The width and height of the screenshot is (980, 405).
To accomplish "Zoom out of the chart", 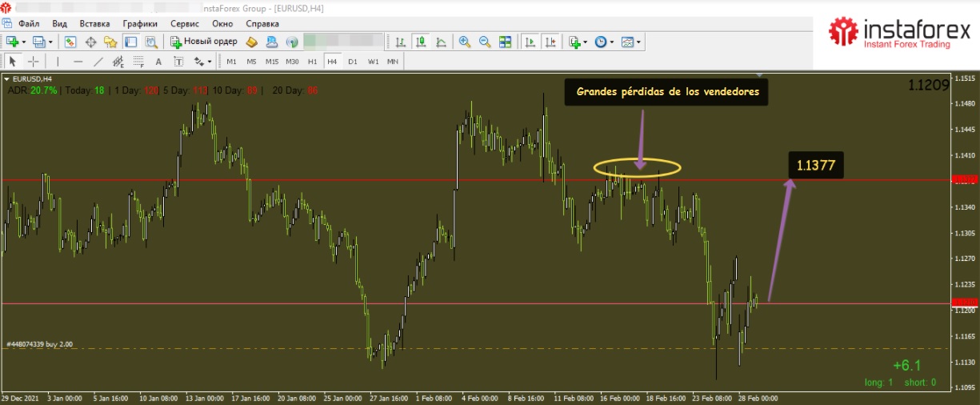I will click(485, 42).
